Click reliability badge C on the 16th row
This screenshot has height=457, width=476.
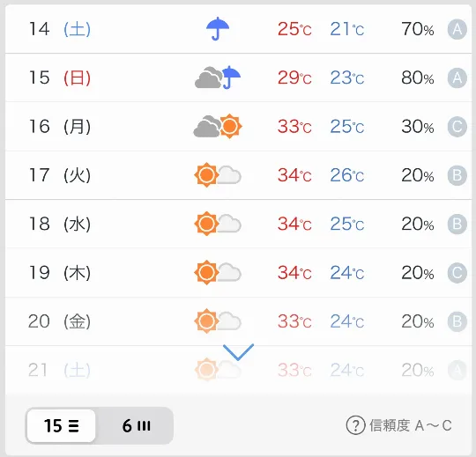pos(457,127)
